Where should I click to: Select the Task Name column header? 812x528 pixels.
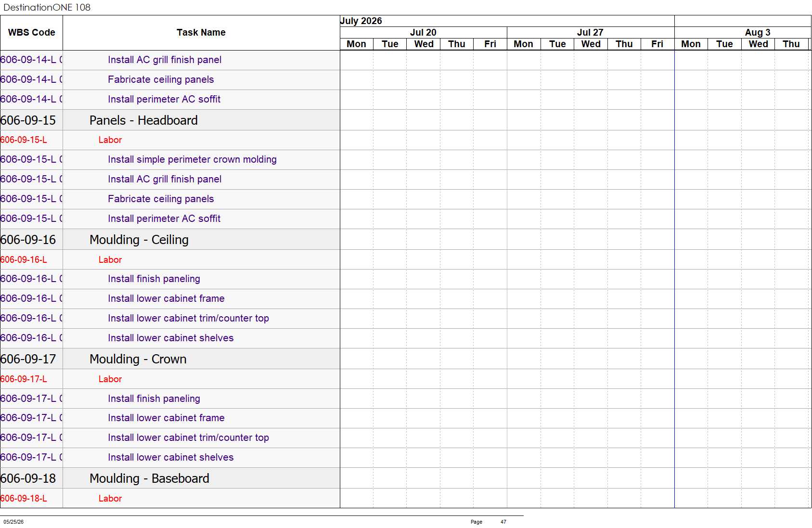[201, 33]
